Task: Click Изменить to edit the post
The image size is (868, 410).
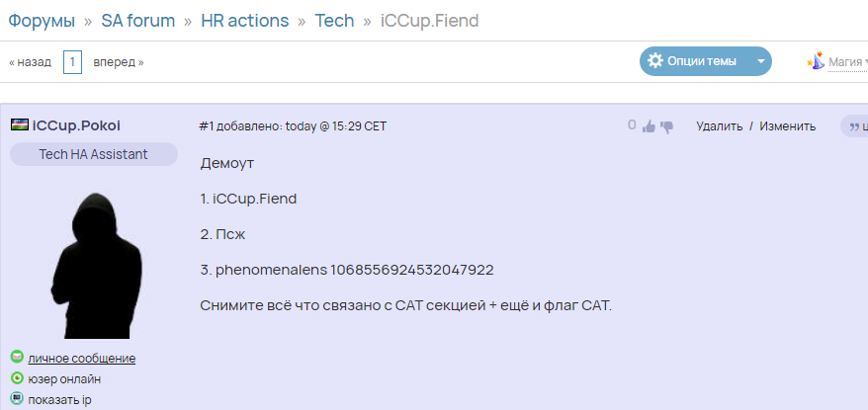Action: [787, 126]
